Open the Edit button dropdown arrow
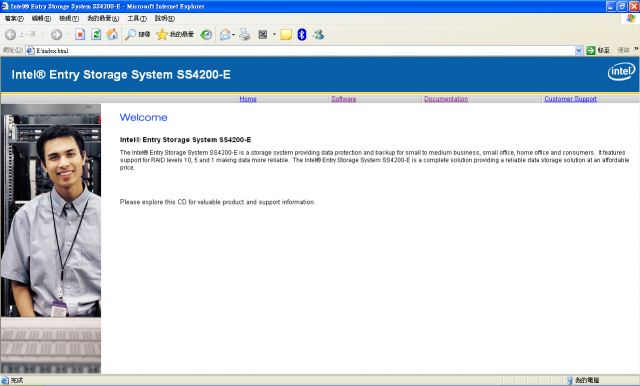Screen dimensions: 640x386 (274, 35)
